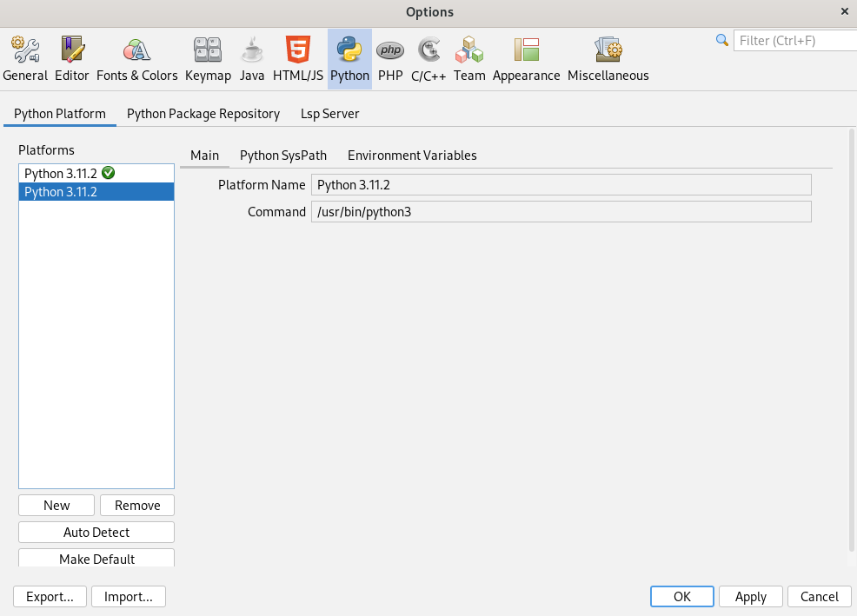Viewport: 857px width, 616px height.
Task: Open the PHP options category
Action: coord(390,59)
